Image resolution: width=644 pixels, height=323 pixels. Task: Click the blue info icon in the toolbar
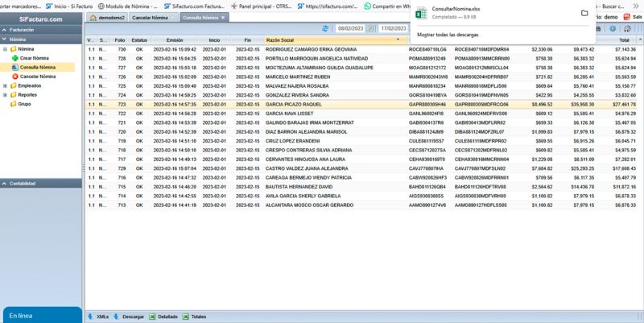[613, 28]
